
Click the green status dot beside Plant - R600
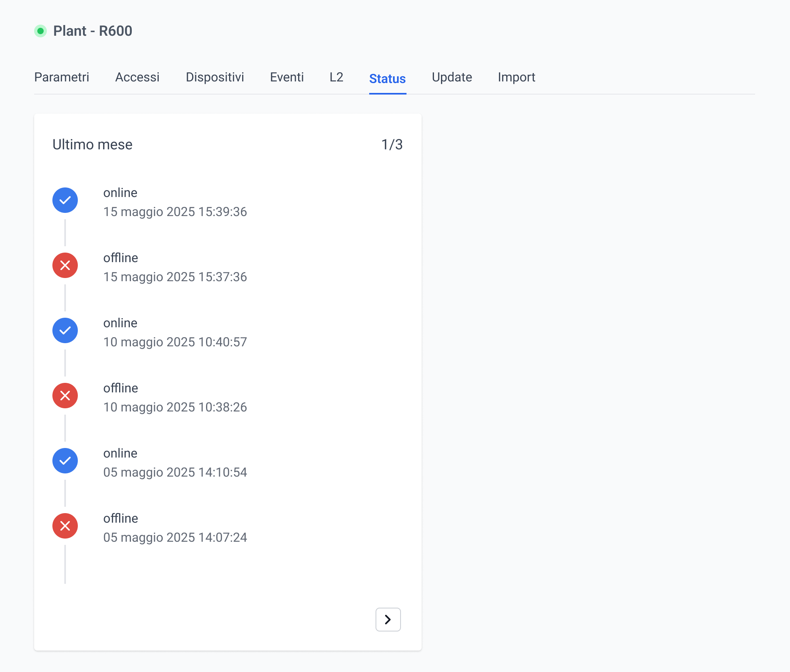40,31
